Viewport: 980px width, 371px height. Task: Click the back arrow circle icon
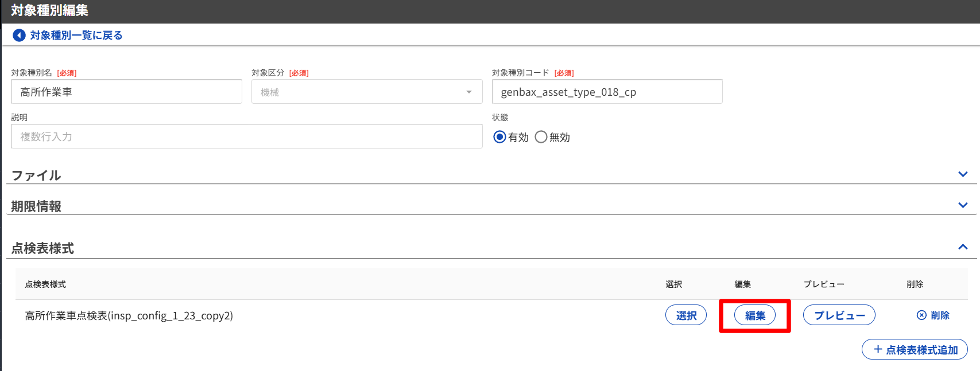point(19,36)
